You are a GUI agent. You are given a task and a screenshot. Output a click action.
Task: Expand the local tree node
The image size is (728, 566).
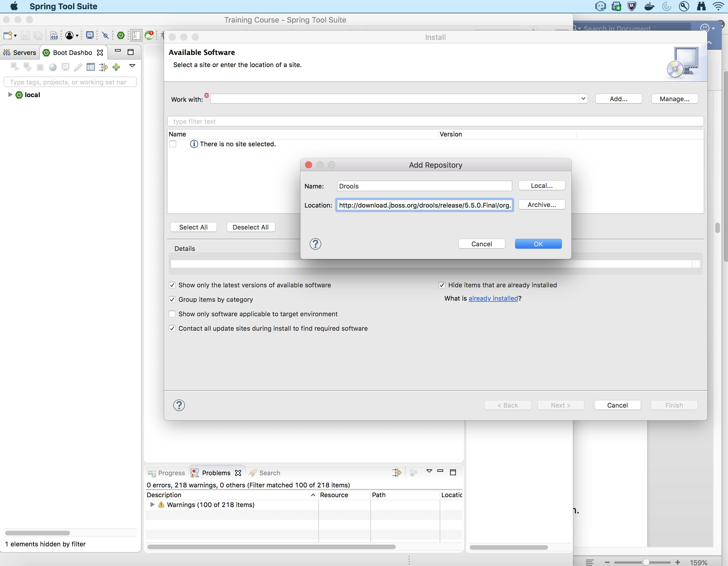(x=10, y=95)
